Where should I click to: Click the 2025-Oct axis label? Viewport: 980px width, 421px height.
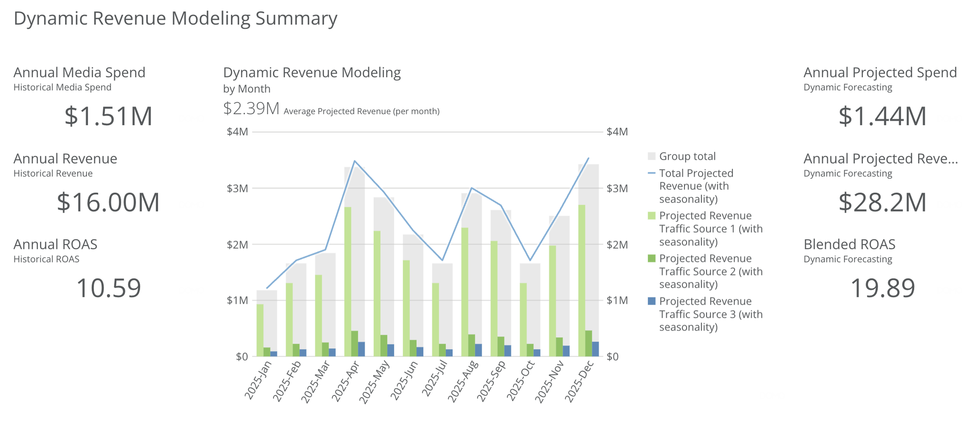pyautogui.click(x=521, y=380)
